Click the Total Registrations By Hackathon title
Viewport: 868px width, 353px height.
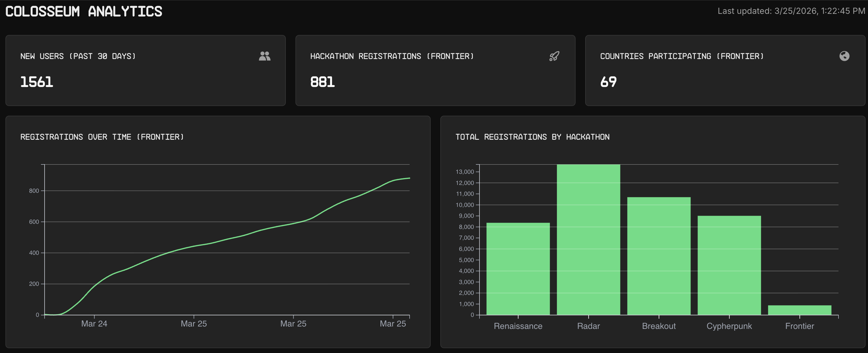(532, 137)
